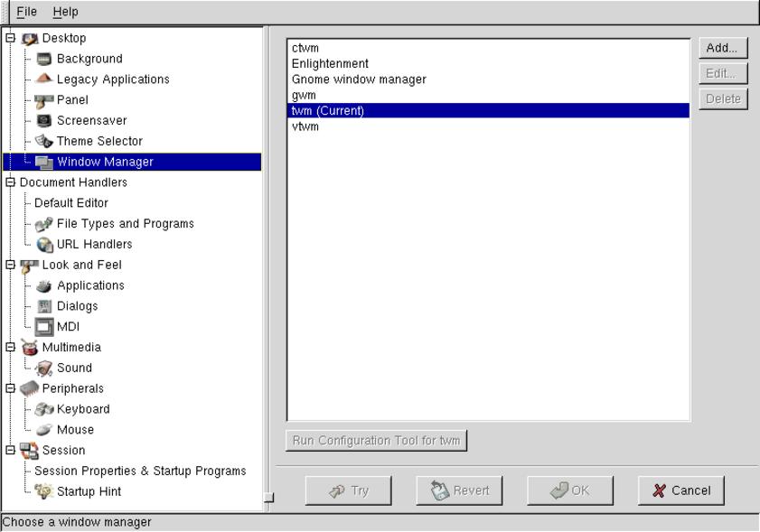760x532 pixels.
Task: Select the Keyboard icon under Peripherals
Action: click(44, 409)
